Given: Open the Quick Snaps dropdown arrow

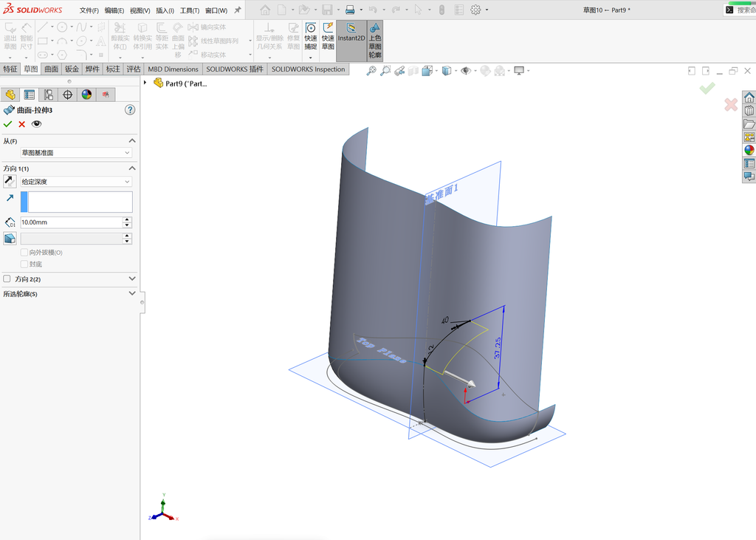Looking at the screenshot, I should 311,58.
